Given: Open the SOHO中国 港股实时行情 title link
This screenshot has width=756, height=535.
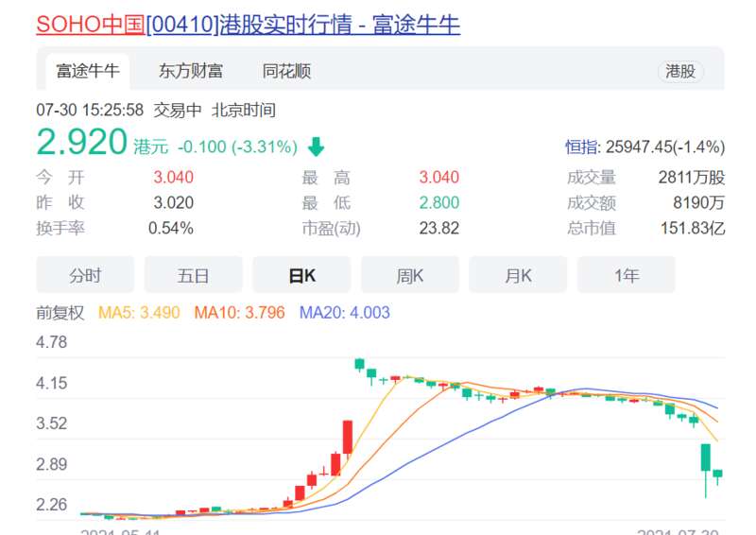Looking at the screenshot, I should [248, 25].
